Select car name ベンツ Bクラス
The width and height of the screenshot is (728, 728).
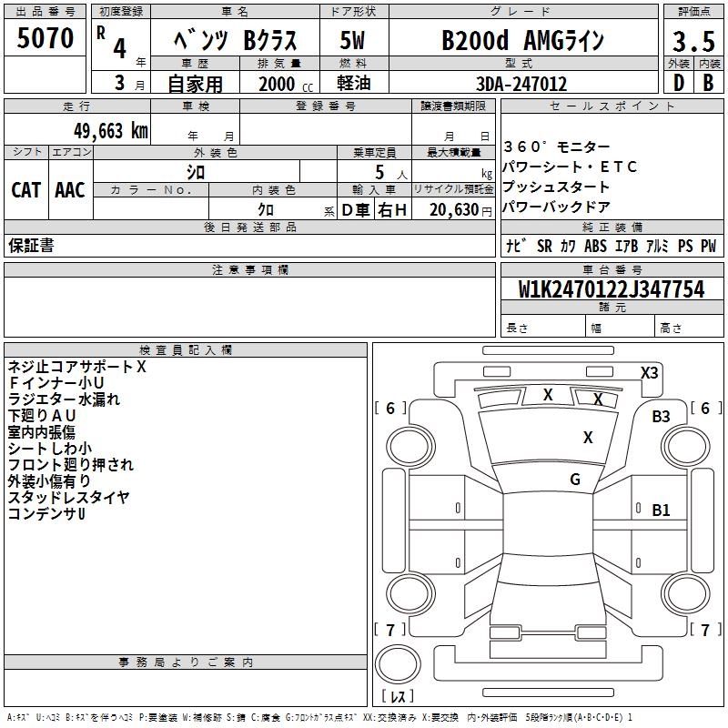[x=236, y=40]
